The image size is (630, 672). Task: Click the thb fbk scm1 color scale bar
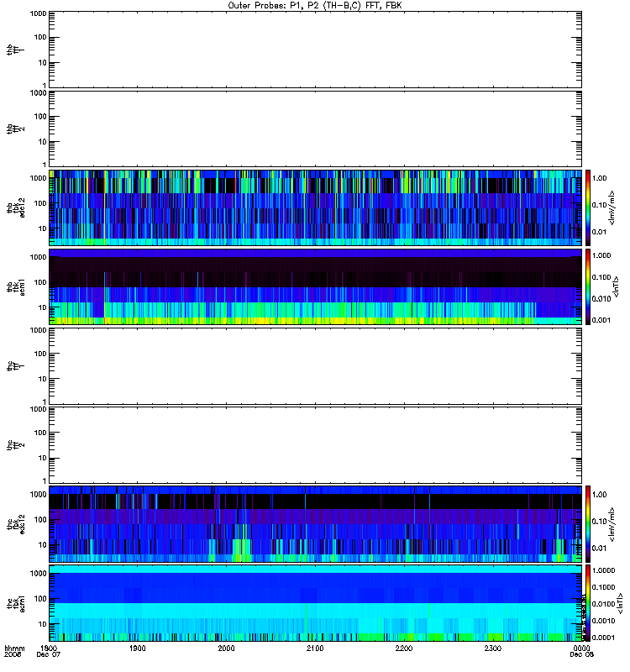click(588, 286)
